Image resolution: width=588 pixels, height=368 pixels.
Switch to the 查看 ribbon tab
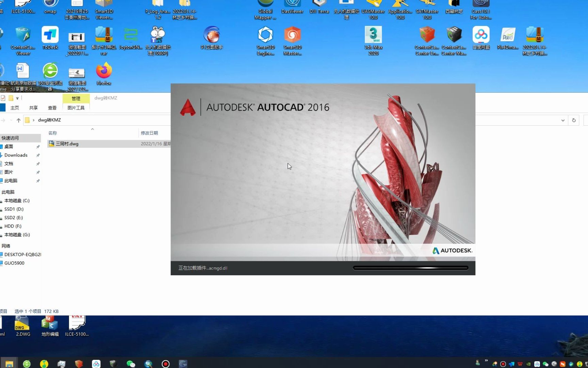[x=52, y=108]
